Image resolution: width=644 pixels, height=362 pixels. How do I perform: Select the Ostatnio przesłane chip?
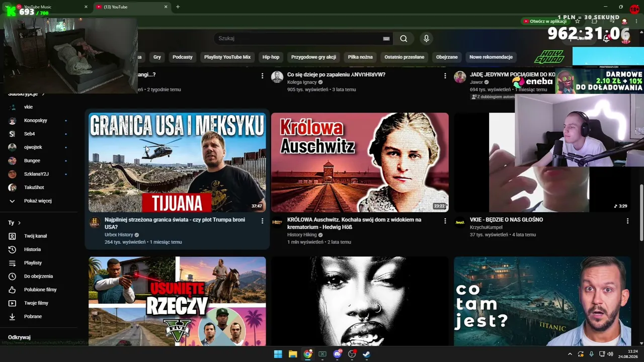tap(405, 57)
